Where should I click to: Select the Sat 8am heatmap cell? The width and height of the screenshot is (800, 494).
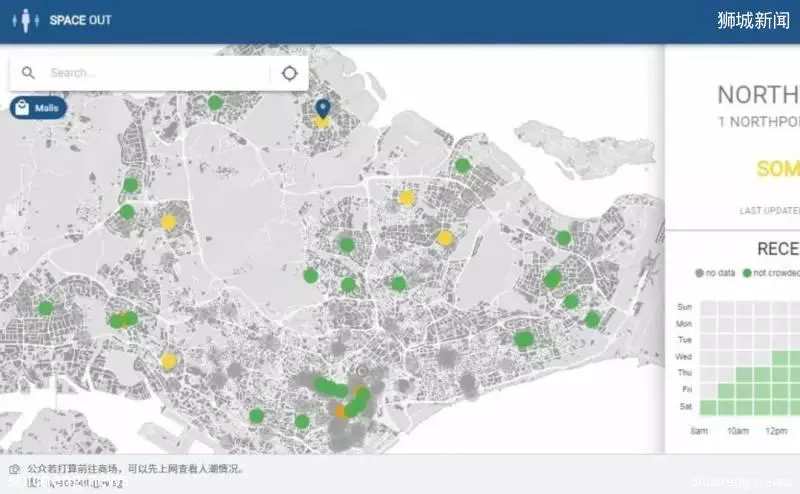(708, 407)
